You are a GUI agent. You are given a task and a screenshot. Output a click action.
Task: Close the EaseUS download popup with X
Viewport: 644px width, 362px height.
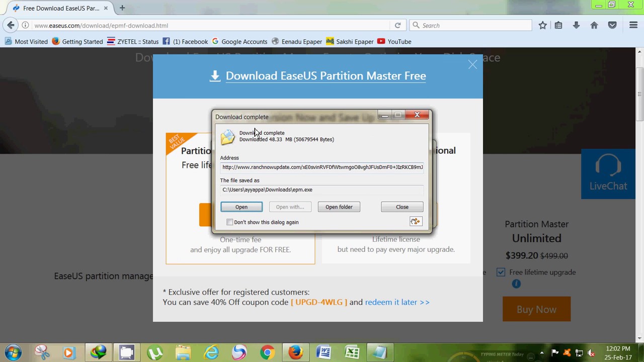coord(472,64)
